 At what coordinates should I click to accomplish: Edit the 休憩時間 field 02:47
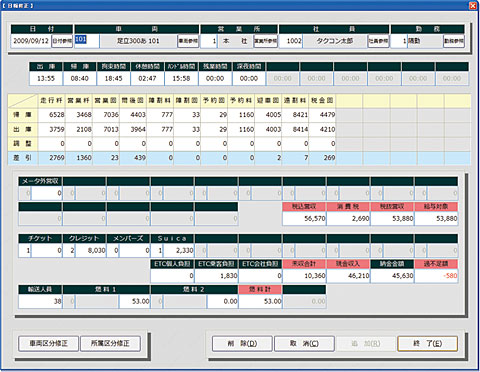(147, 79)
